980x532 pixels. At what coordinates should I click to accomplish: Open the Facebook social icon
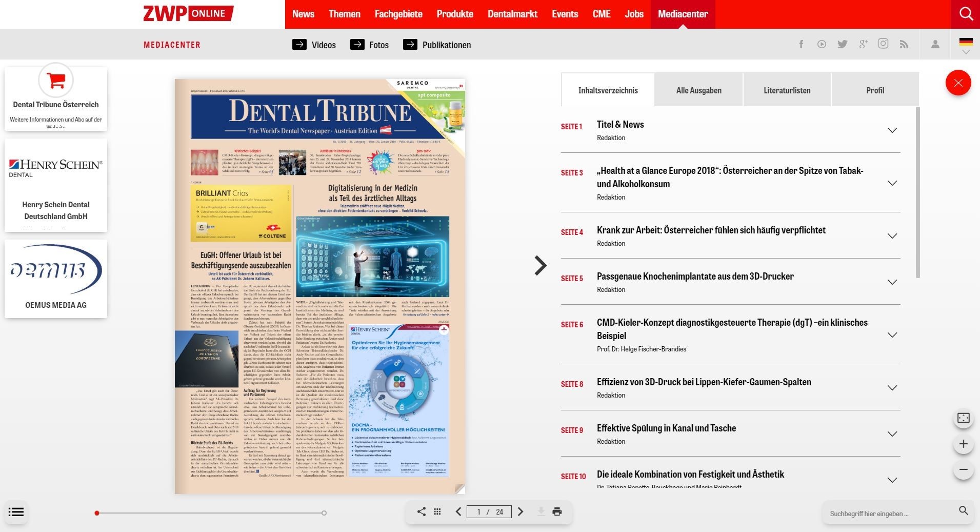(x=801, y=44)
